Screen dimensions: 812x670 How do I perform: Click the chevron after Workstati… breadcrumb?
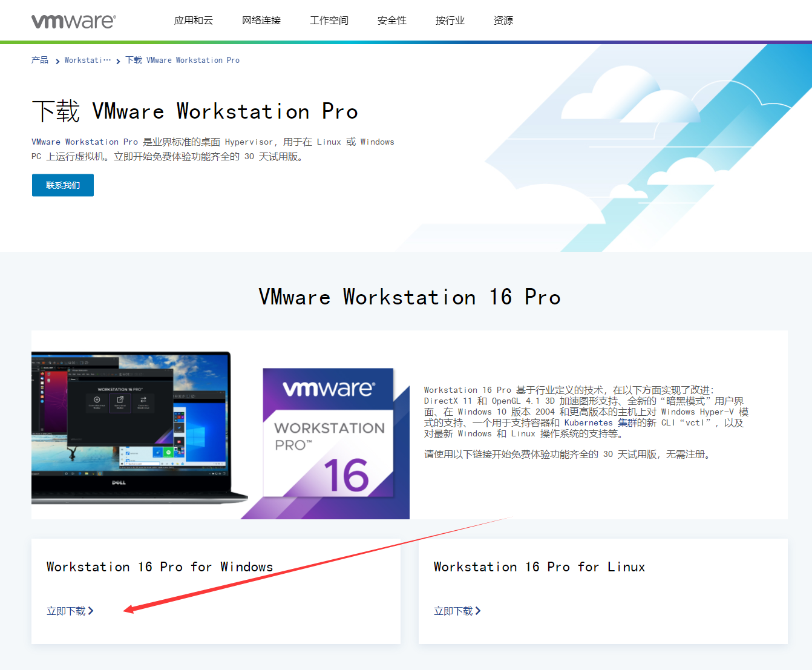[118, 61]
